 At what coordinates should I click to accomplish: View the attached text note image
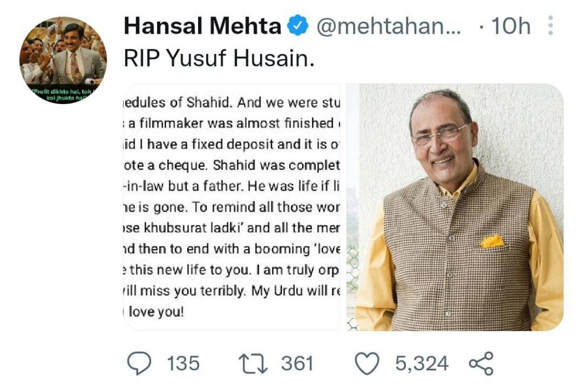(232, 207)
